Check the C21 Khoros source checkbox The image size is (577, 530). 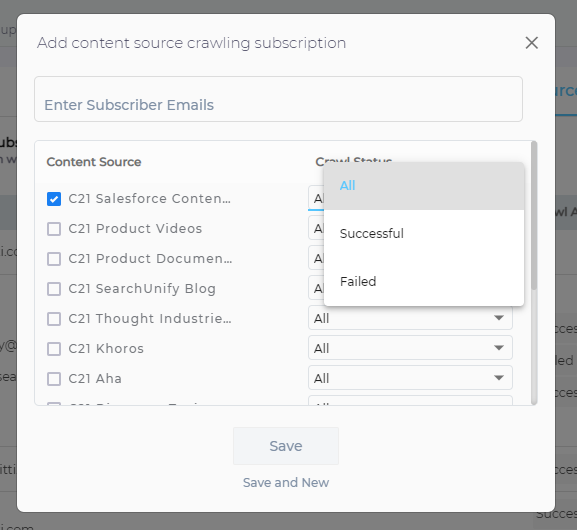pos(54,349)
